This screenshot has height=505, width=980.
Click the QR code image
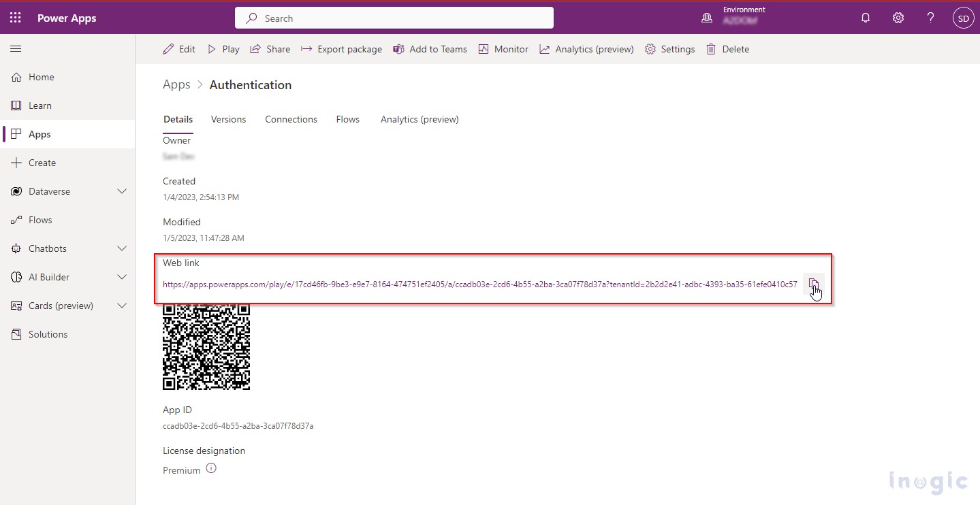(206, 346)
